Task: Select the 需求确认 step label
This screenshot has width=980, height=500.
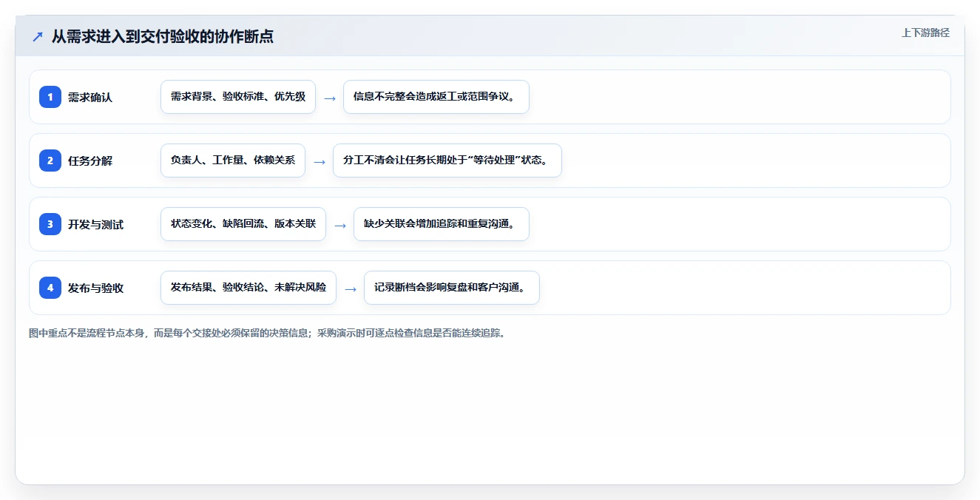Action: point(90,97)
